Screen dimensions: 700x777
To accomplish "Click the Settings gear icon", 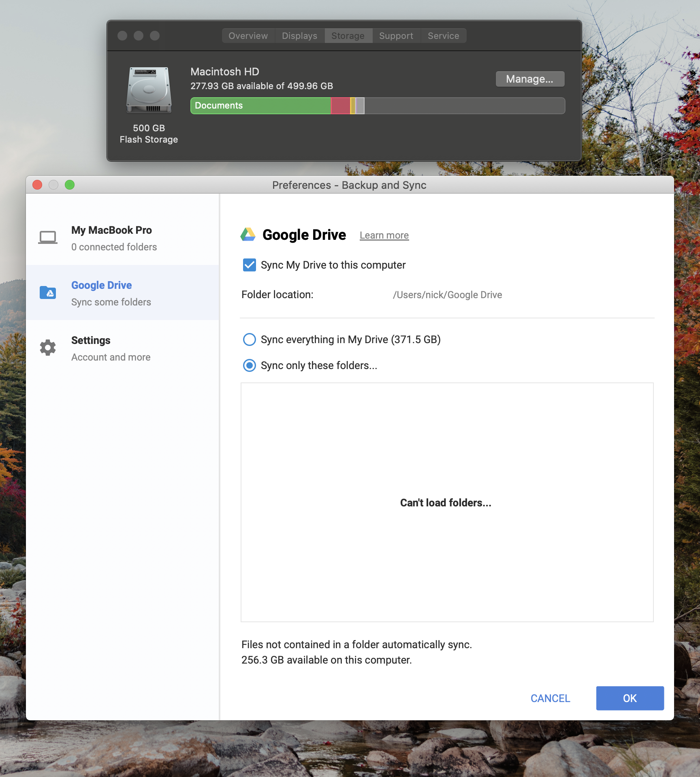I will pyautogui.click(x=48, y=348).
